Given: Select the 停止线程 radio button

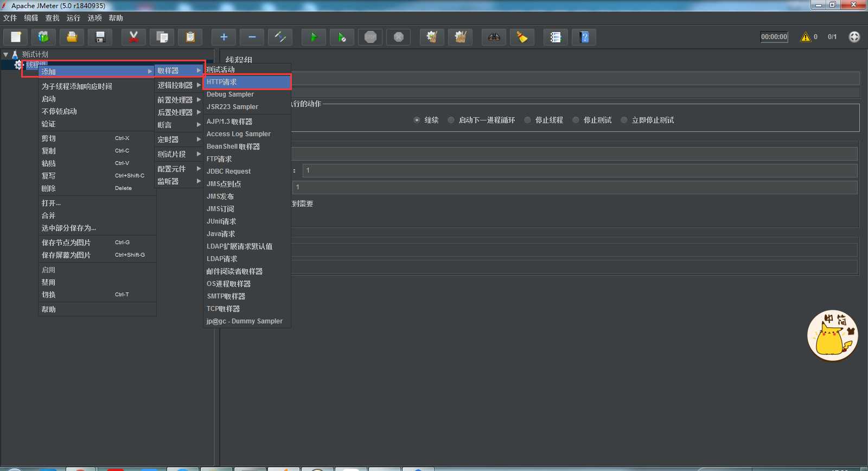Looking at the screenshot, I should (x=527, y=120).
